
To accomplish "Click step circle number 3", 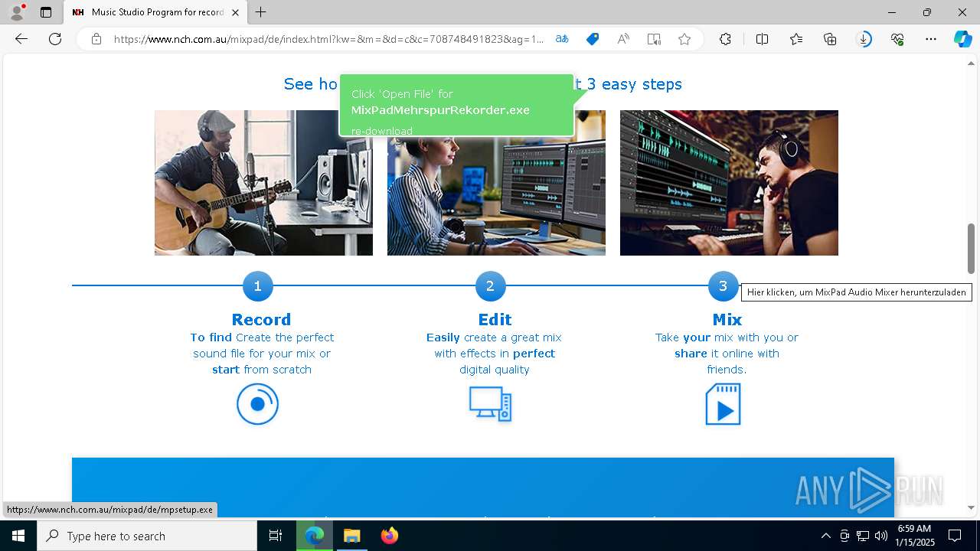I will click(x=723, y=286).
